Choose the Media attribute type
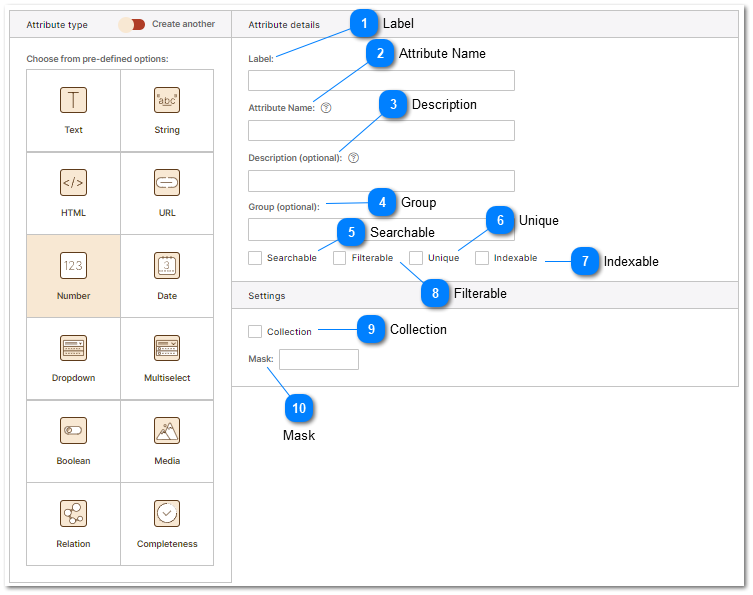Screen dimensions: 753x595 click(x=167, y=431)
